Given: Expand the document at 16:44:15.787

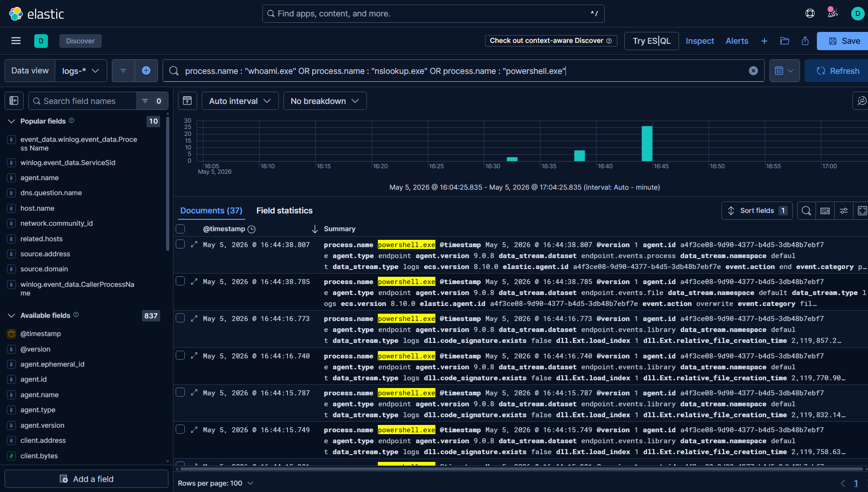Looking at the screenshot, I should (x=194, y=393).
